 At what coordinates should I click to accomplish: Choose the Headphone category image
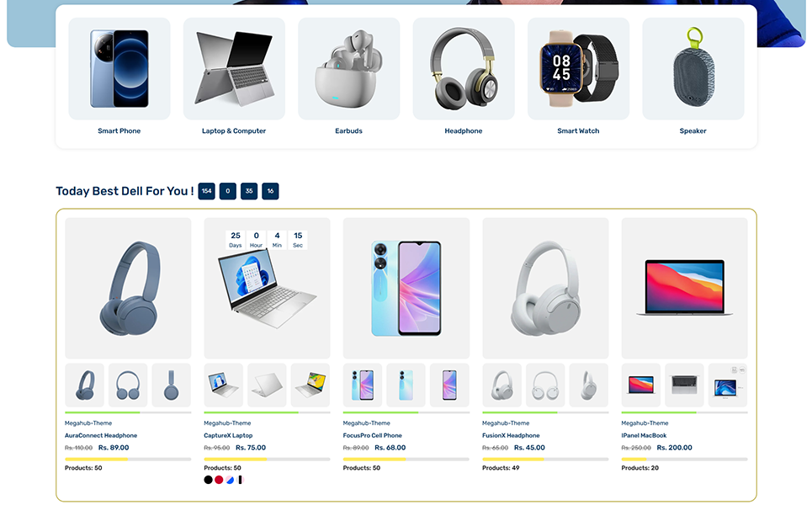coord(464,69)
